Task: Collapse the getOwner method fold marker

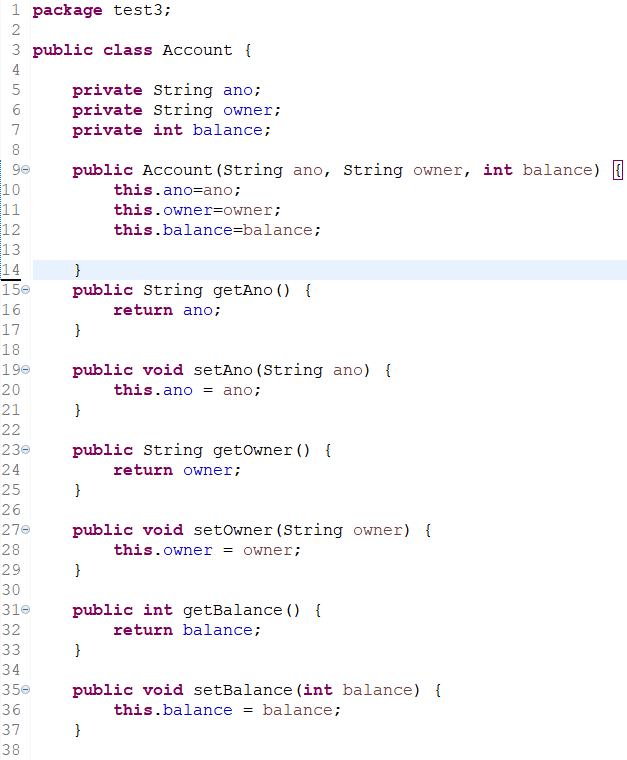Action: [26, 450]
